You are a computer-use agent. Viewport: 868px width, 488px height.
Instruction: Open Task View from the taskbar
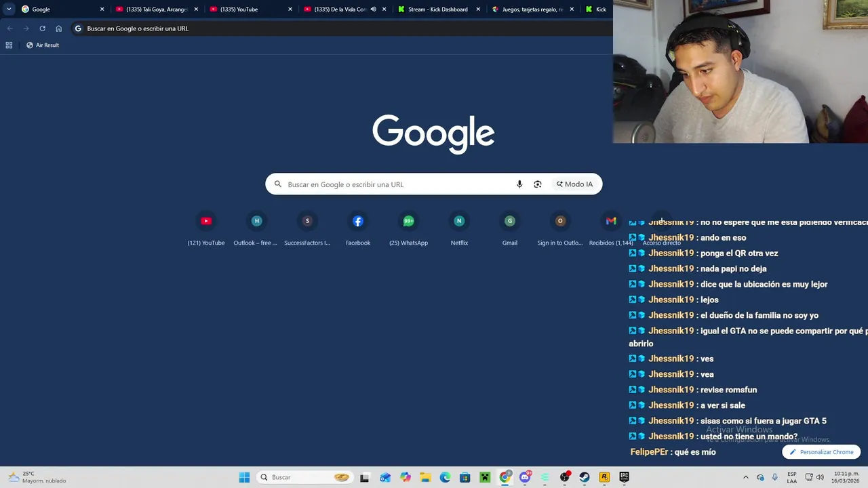(365, 477)
